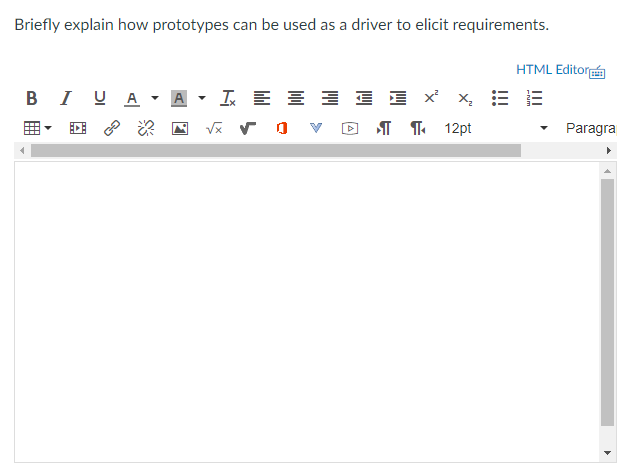
Task: Click the red Office 365 icon
Action: (x=282, y=128)
